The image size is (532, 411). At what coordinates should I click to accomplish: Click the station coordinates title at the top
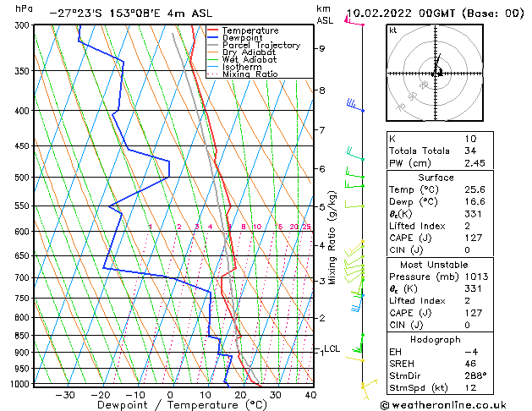click(131, 14)
